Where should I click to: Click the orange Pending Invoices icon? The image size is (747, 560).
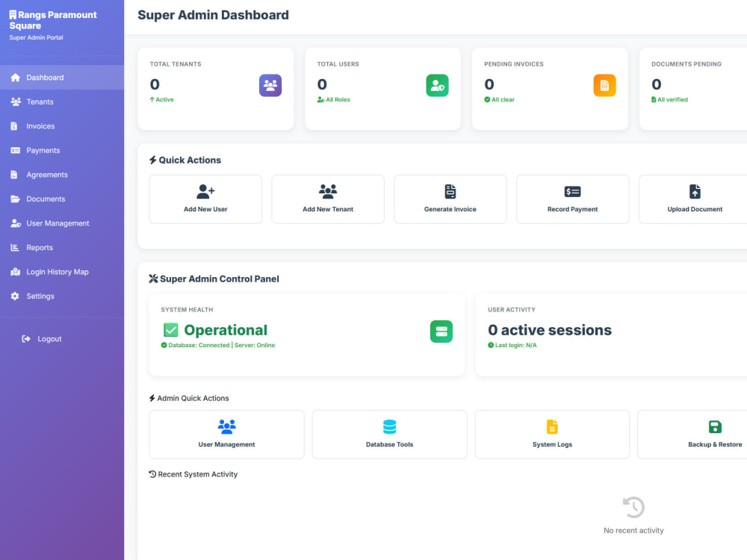click(604, 85)
